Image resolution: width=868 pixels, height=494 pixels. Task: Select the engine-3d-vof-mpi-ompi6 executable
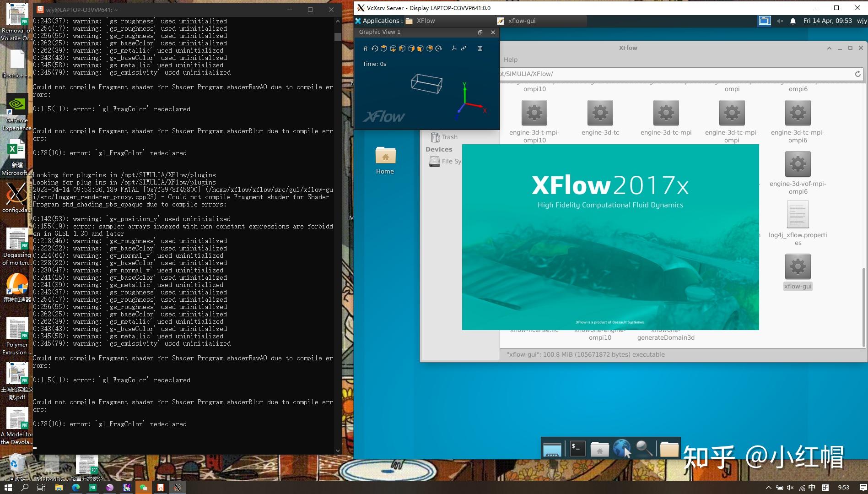[x=798, y=173]
